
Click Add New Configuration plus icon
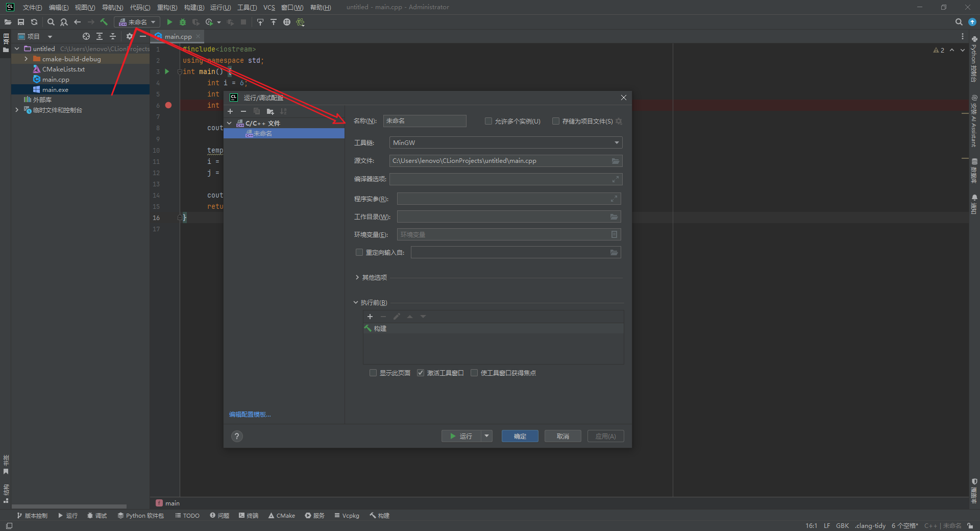pyautogui.click(x=230, y=111)
